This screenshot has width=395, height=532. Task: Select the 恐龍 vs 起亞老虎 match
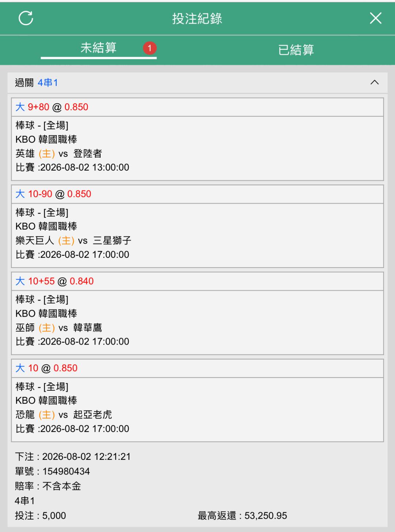coord(64,414)
